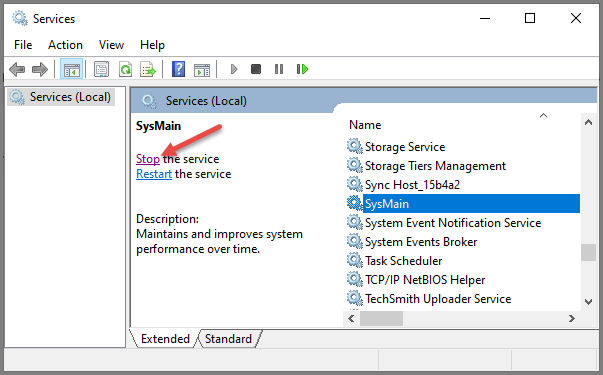The height and width of the screenshot is (375, 603).
Task: Toggle Show/Hide Console Tree icon
Action: click(72, 70)
